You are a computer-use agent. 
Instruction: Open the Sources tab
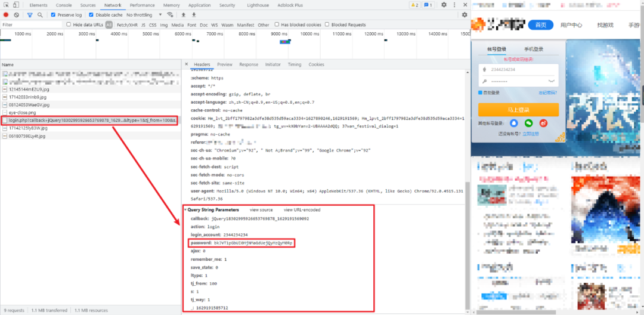(x=88, y=5)
